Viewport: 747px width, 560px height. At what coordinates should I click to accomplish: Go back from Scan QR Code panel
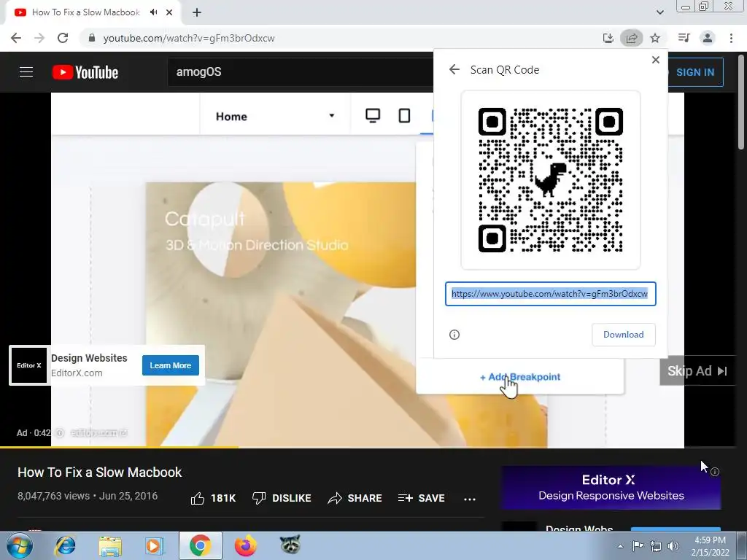pyautogui.click(x=454, y=69)
